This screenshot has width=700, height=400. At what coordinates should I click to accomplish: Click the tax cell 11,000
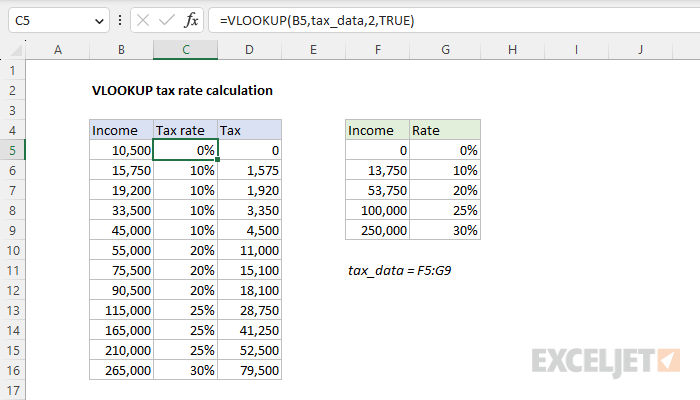(250, 250)
